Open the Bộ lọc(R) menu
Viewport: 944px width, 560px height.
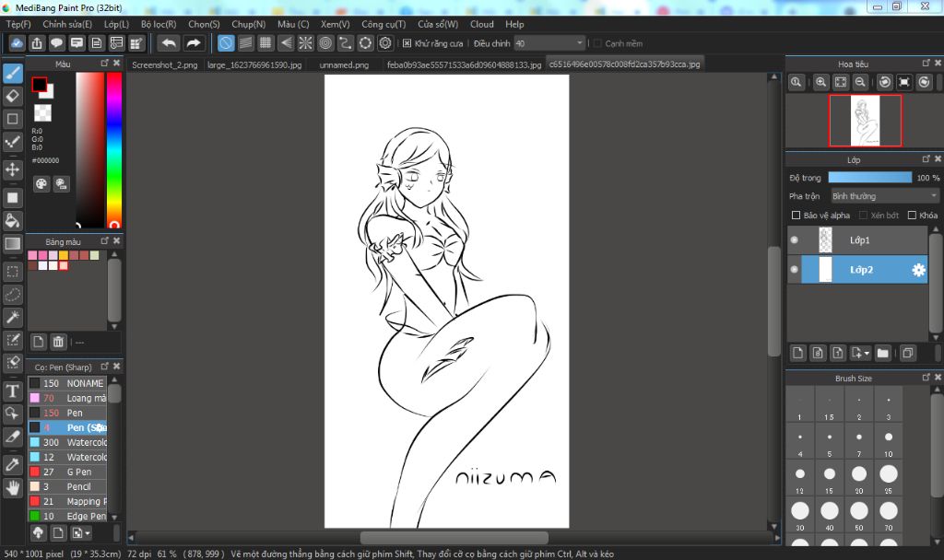[159, 24]
